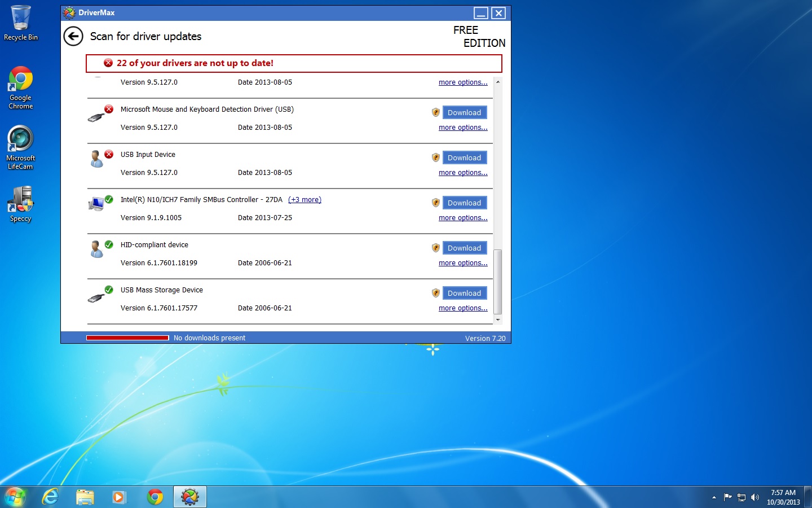The height and width of the screenshot is (508, 812).
Task: Click the user icon for HID-compliant device
Action: point(96,249)
